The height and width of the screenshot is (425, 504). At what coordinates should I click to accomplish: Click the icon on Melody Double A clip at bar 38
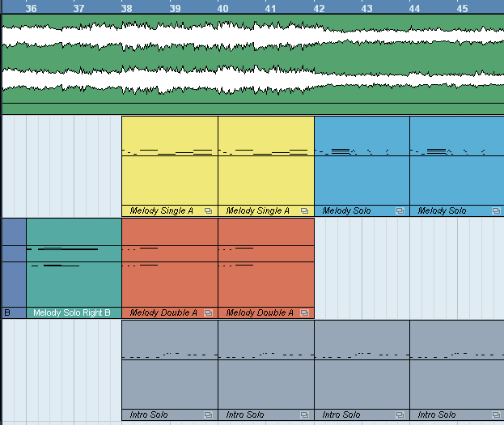(x=208, y=312)
